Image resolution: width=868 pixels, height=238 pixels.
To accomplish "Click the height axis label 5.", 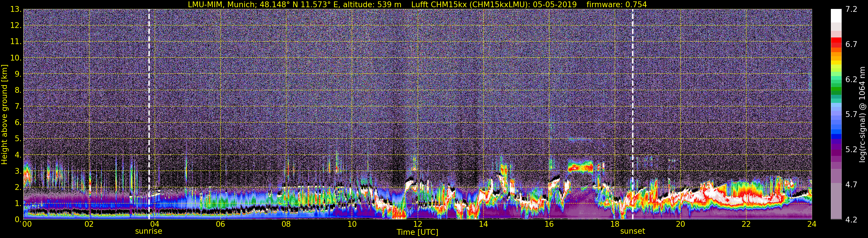I will [18, 139].
